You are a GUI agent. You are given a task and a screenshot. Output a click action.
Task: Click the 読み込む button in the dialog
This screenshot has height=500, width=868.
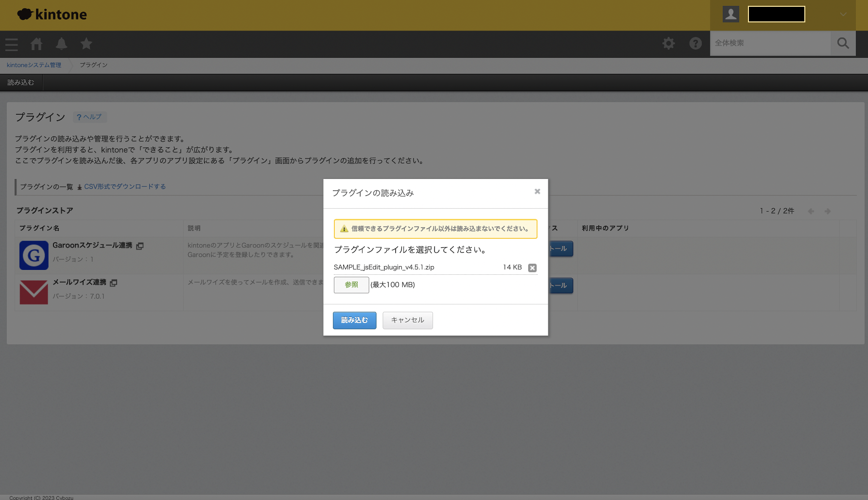pos(354,320)
